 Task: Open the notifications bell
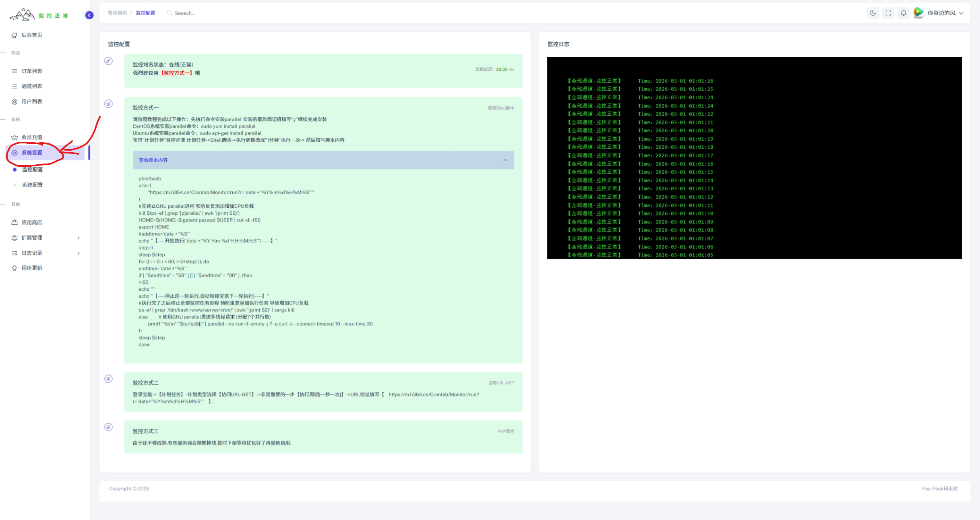[903, 13]
